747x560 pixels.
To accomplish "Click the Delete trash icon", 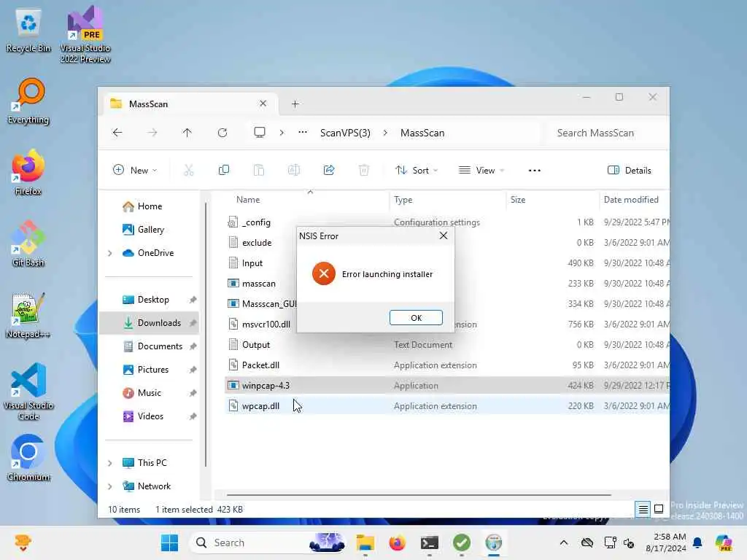I will (x=363, y=170).
